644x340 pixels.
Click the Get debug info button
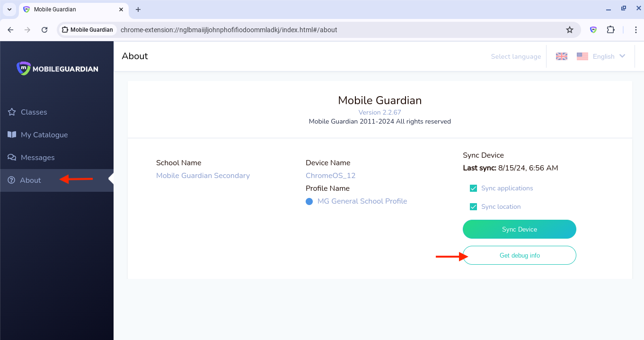(x=519, y=255)
